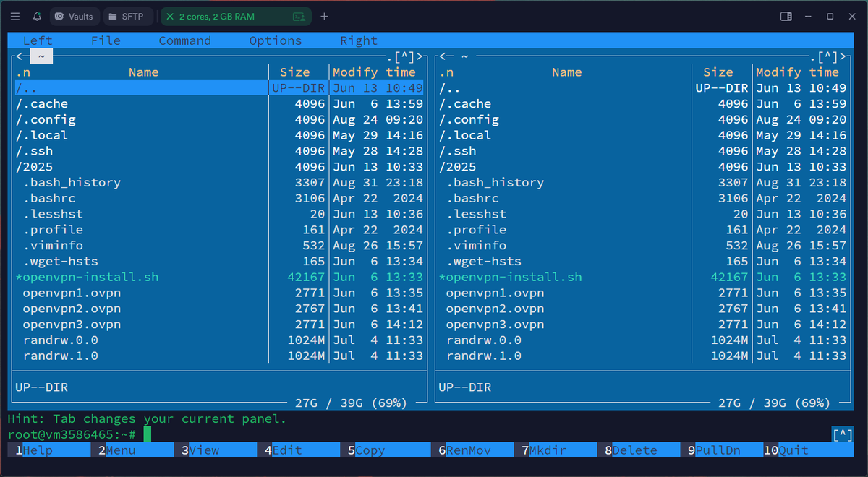Select 'randrw.1.0' in right panel
The image size is (868, 477).
pyautogui.click(x=642, y=356)
